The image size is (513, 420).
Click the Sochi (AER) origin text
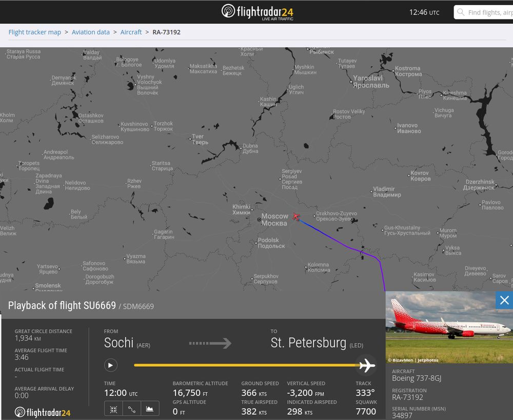coord(127,343)
